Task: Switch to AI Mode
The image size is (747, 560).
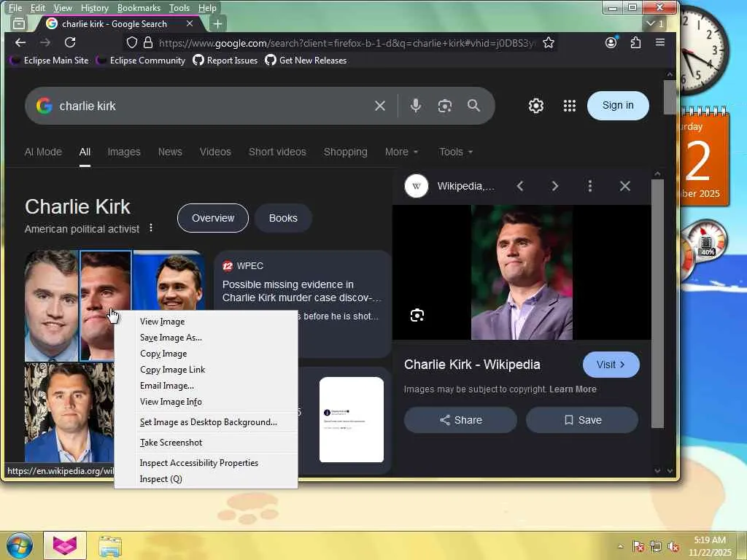Action: click(43, 152)
